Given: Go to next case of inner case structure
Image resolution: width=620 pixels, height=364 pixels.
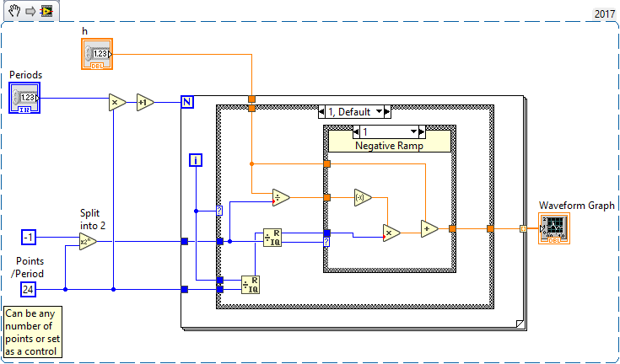Looking at the screenshot, I should pos(423,131).
